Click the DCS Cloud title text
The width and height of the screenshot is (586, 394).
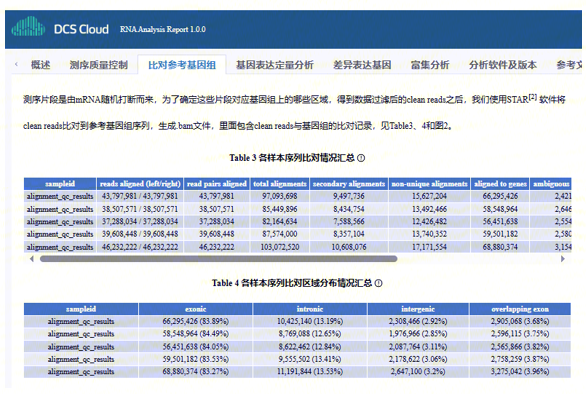[81, 29]
